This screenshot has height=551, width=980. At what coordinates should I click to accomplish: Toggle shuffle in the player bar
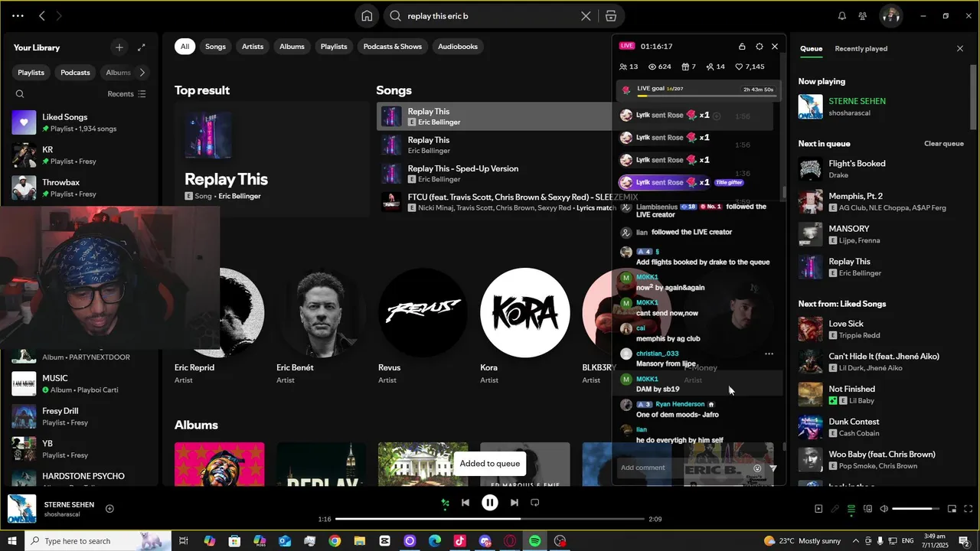pyautogui.click(x=445, y=503)
